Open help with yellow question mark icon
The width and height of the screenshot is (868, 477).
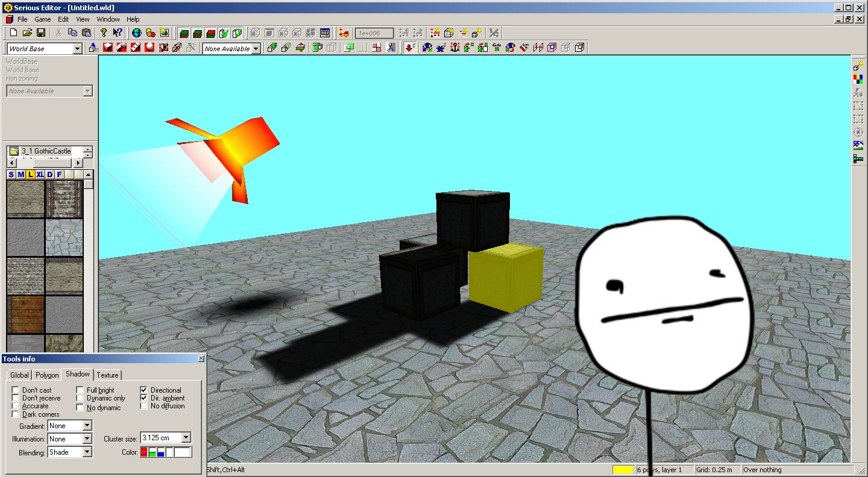104,33
